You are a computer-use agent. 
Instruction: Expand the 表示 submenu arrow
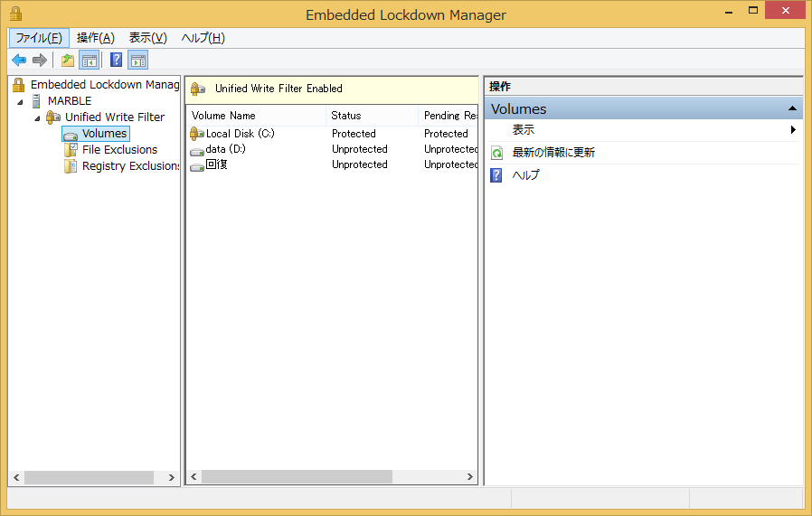(793, 130)
